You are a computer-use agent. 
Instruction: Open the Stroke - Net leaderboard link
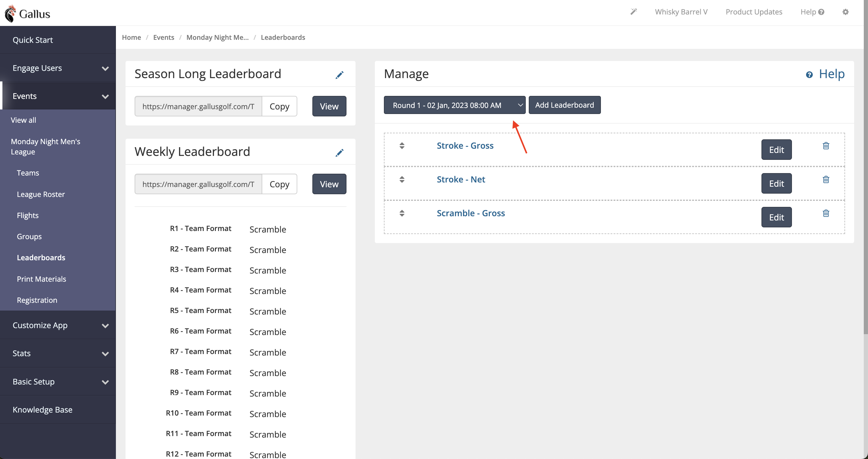pyautogui.click(x=461, y=179)
